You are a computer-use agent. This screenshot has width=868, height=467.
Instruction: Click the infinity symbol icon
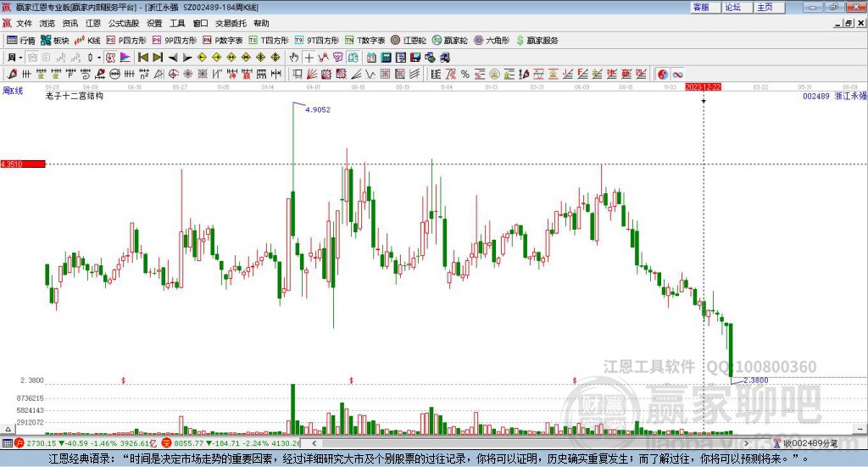(677, 75)
